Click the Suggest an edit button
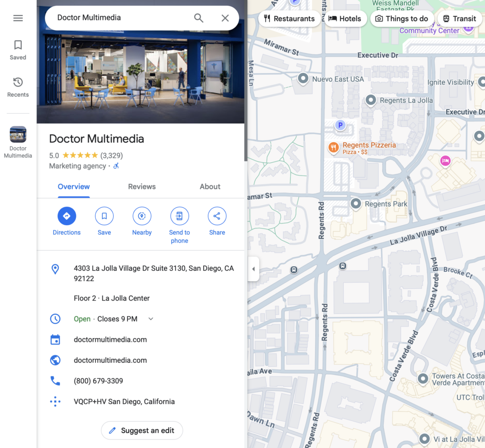This screenshot has width=485, height=448. (142, 430)
